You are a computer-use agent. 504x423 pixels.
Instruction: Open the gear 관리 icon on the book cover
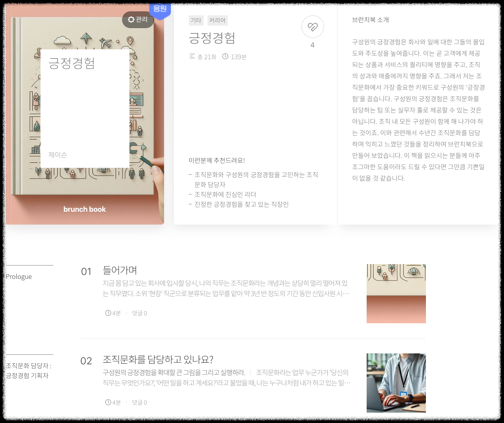coord(131,20)
